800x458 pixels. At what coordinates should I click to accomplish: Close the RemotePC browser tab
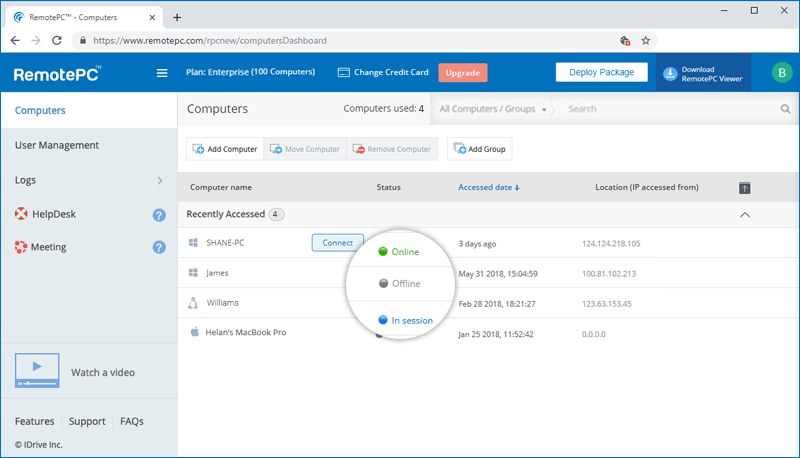pos(152,17)
